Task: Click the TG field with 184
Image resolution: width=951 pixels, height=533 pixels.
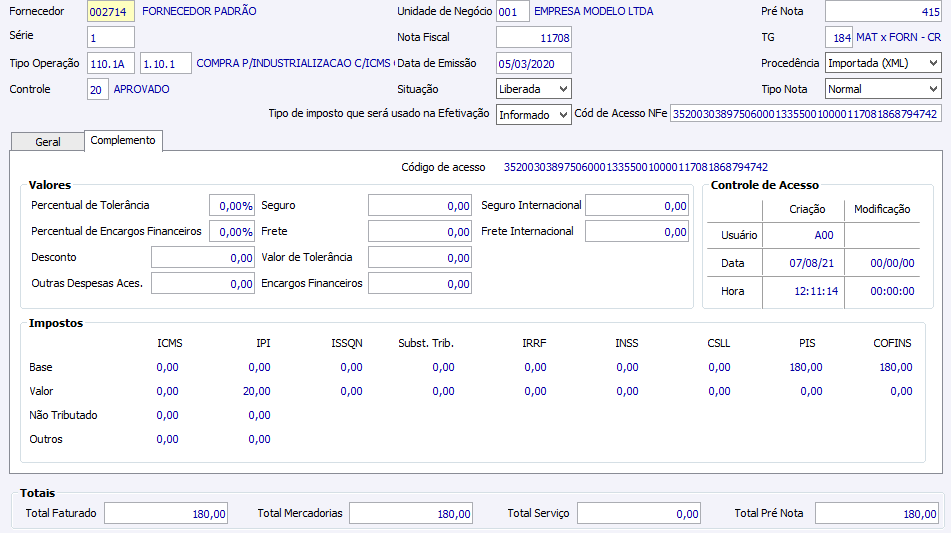Action: (839, 38)
